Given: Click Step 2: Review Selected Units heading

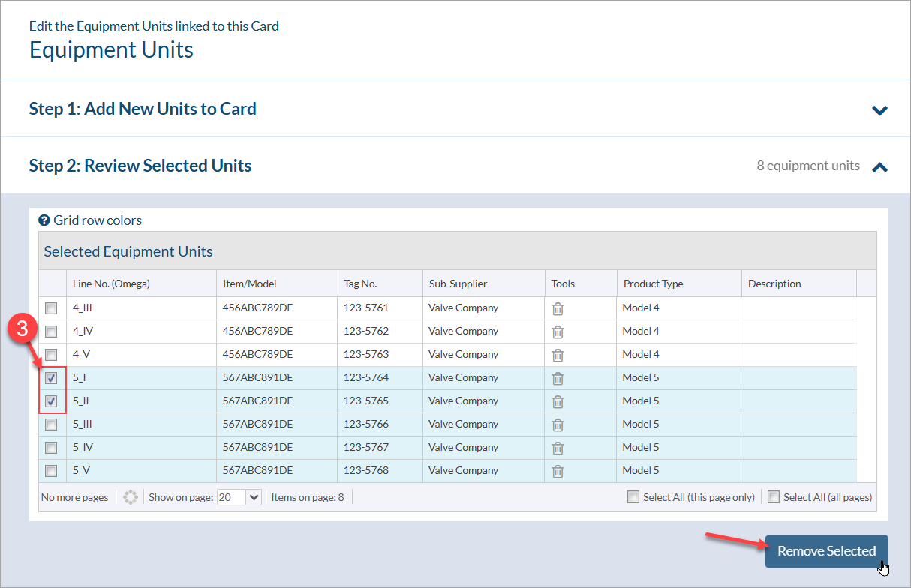Looking at the screenshot, I should click(x=140, y=166).
